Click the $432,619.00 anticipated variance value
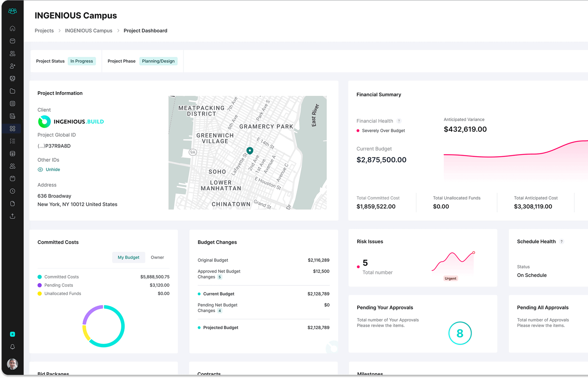Image resolution: width=588 pixels, height=378 pixels. coord(465,129)
